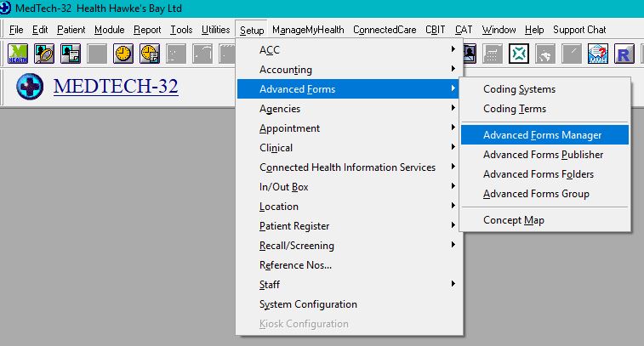This screenshot has width=644, height=346.
Task: Open System Configuration
Action: point(349,304)
